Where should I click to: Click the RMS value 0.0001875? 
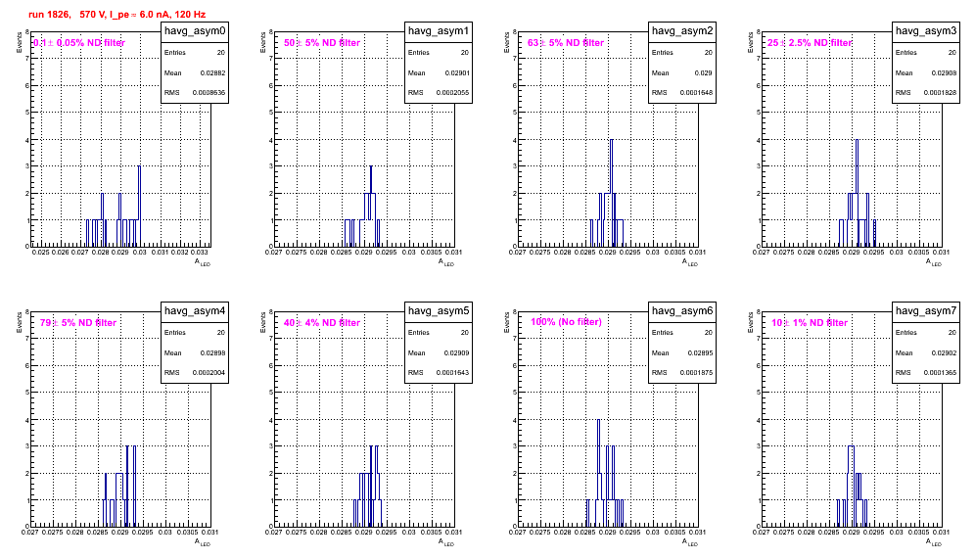click(x=696, y=373)
